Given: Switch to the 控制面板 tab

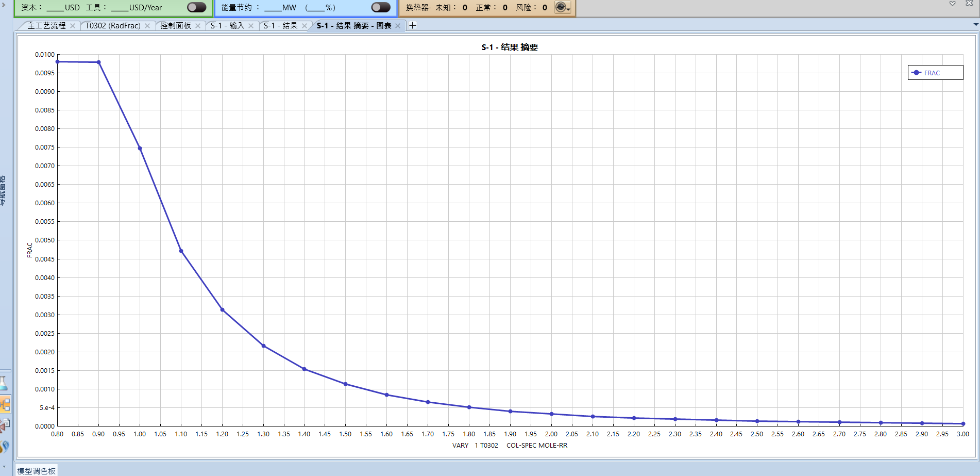Looking at the screenshot, I should pyautogui.click(x=176, y=26).
